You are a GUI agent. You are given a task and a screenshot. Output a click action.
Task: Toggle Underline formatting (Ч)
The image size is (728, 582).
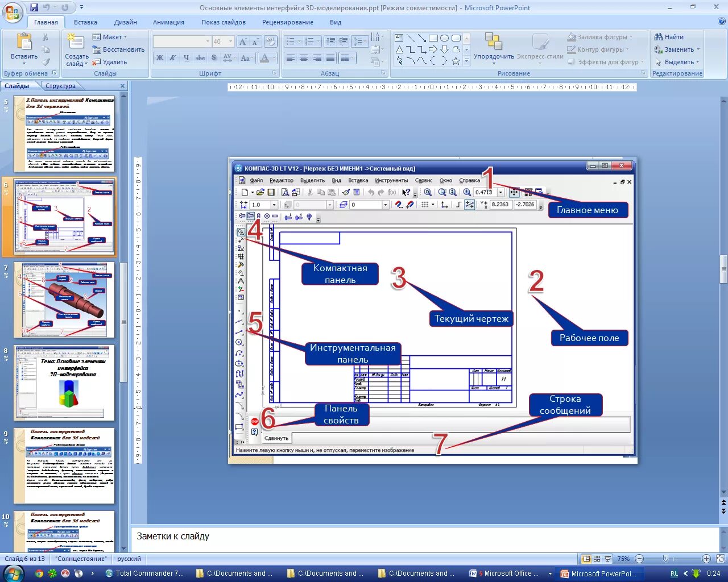click(x=186, y=58)
